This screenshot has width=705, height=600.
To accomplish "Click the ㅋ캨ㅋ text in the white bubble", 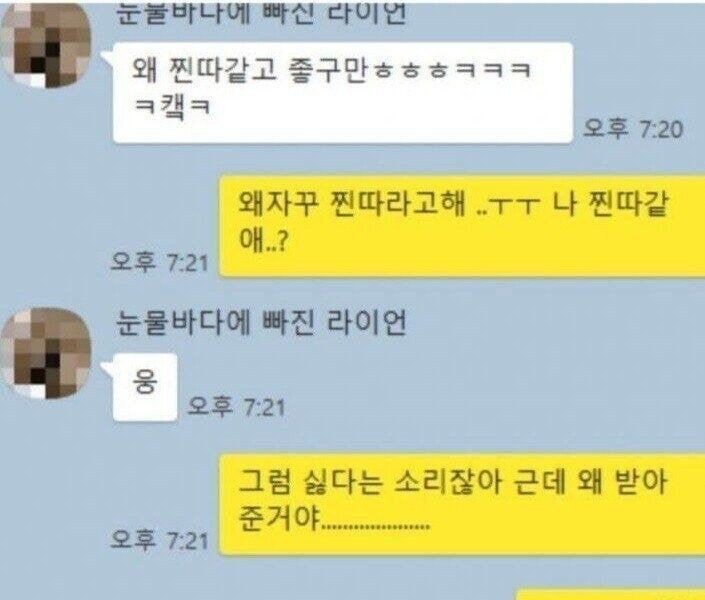I will (173, 108).
